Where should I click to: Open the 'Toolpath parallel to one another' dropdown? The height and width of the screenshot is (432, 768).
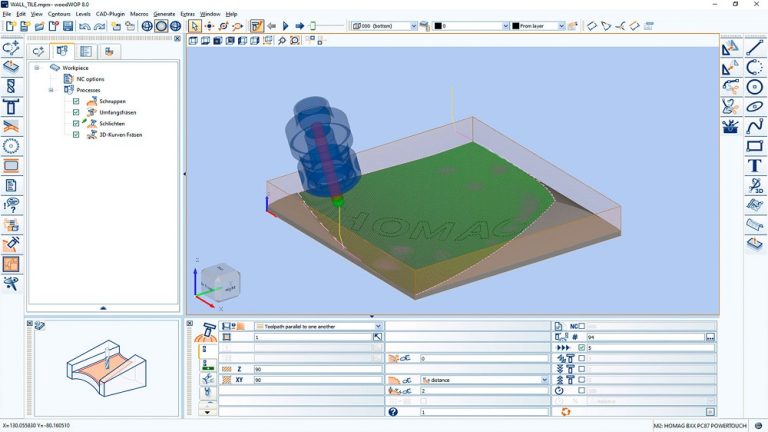(378, 326)
